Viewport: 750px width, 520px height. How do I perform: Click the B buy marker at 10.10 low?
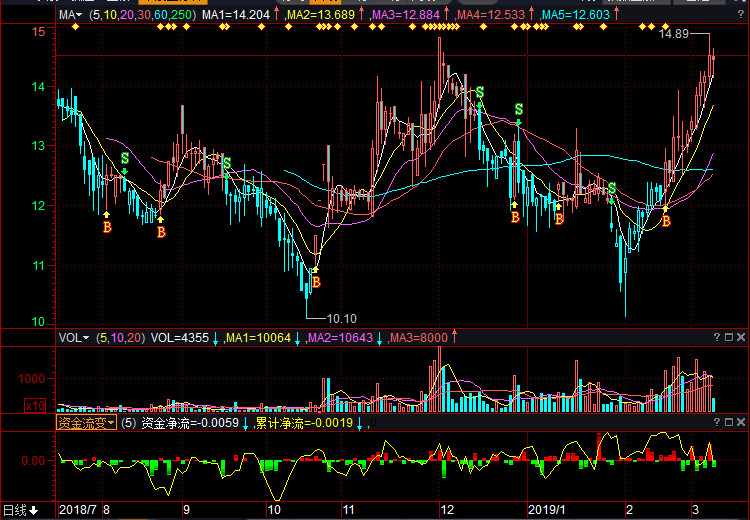coord(316,282)
